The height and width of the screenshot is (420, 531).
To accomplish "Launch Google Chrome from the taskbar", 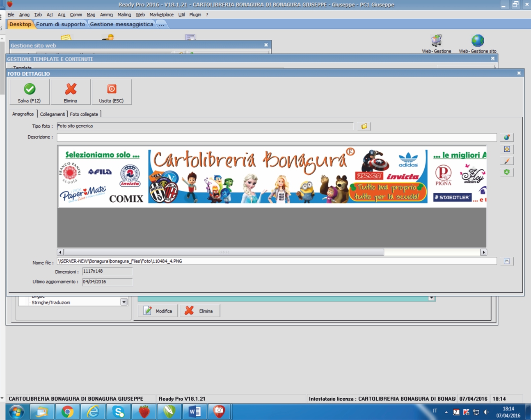I will [67, 412].
